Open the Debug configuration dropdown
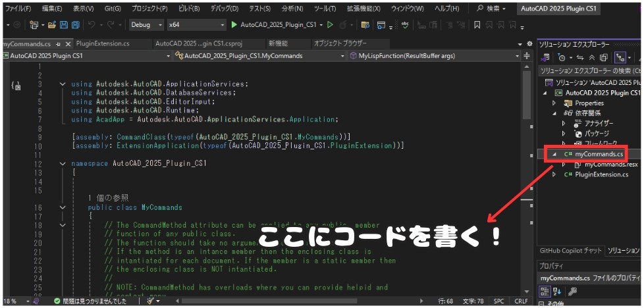 pos(146,25)
